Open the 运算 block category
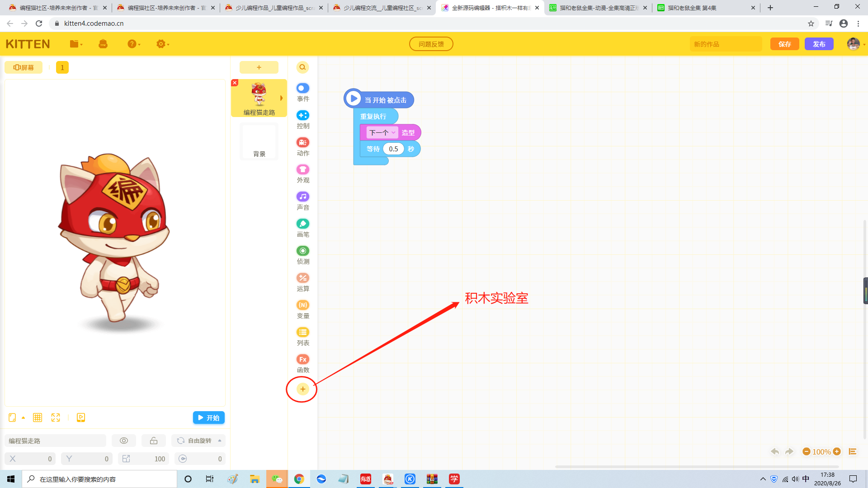 [303, 282]
